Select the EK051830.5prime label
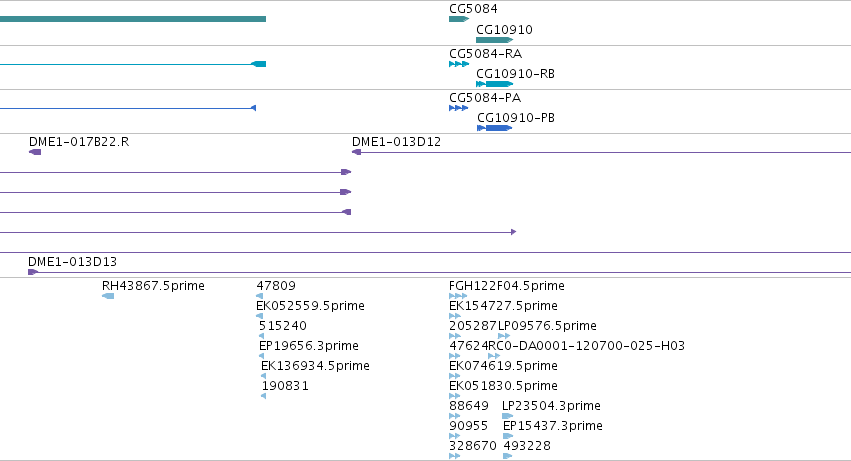 click(503, 386)
